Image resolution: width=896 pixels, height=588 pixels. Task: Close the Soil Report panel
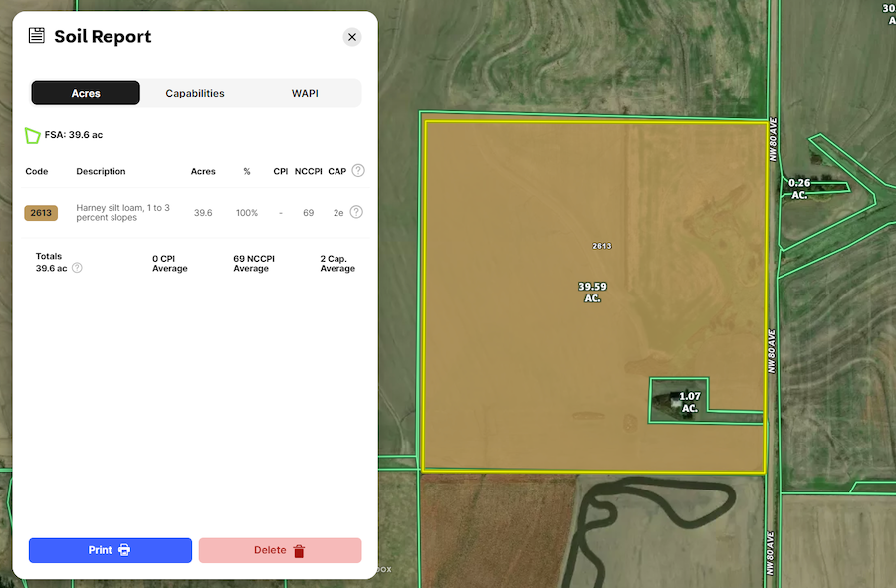click(x=351, y=37)
